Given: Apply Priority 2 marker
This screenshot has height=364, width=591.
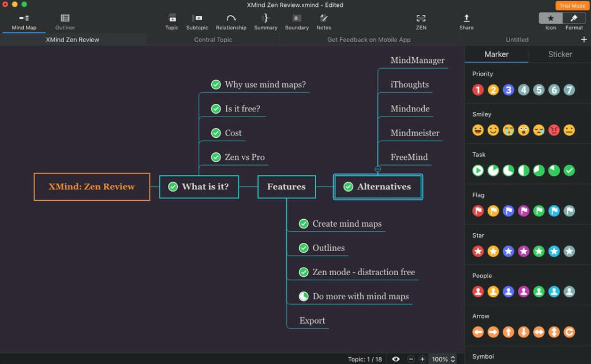Looking at the screenshot, I should 493,89.
